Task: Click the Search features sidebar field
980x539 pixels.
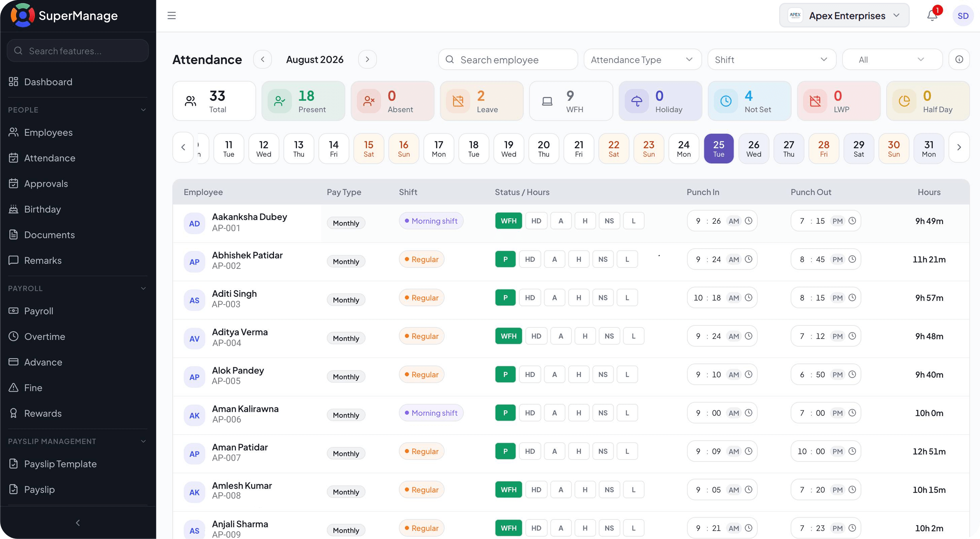Action: coord(78,50)
